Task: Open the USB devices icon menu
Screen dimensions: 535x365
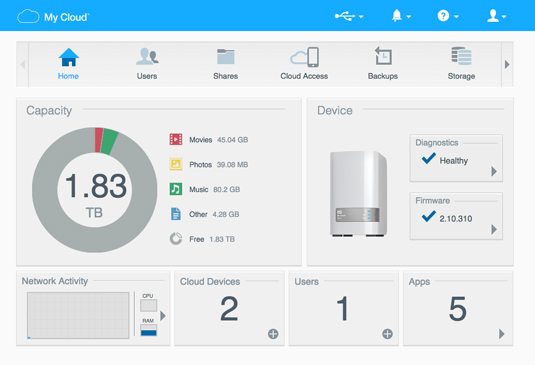Action: click(x=345, y=16)
